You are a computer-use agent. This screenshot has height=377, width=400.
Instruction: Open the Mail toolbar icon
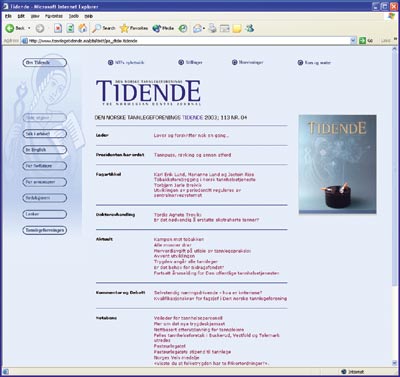click(197, 28)
